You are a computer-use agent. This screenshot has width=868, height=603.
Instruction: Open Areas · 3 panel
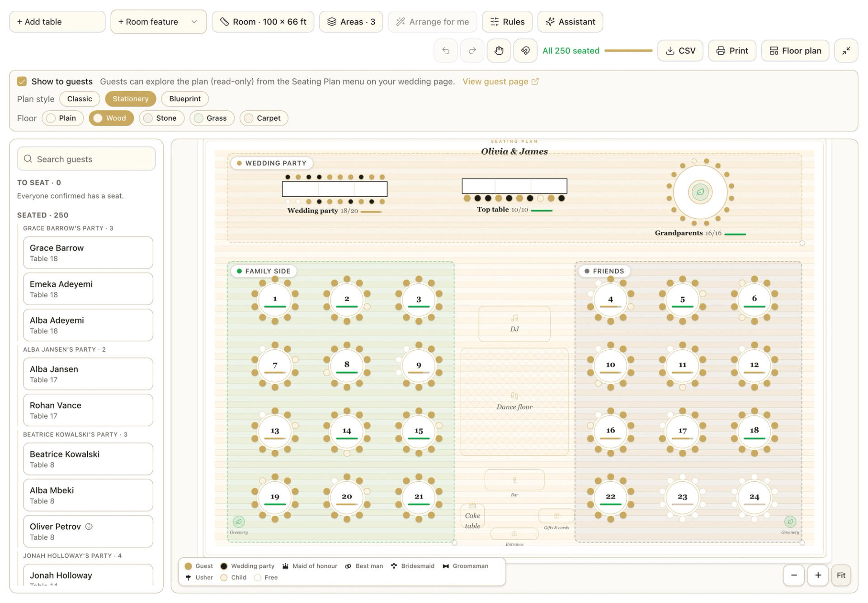[351, 22]
